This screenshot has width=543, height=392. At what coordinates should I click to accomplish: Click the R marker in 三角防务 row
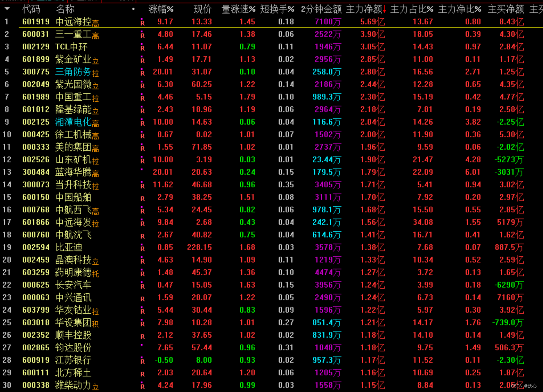(x=142, y=73)
